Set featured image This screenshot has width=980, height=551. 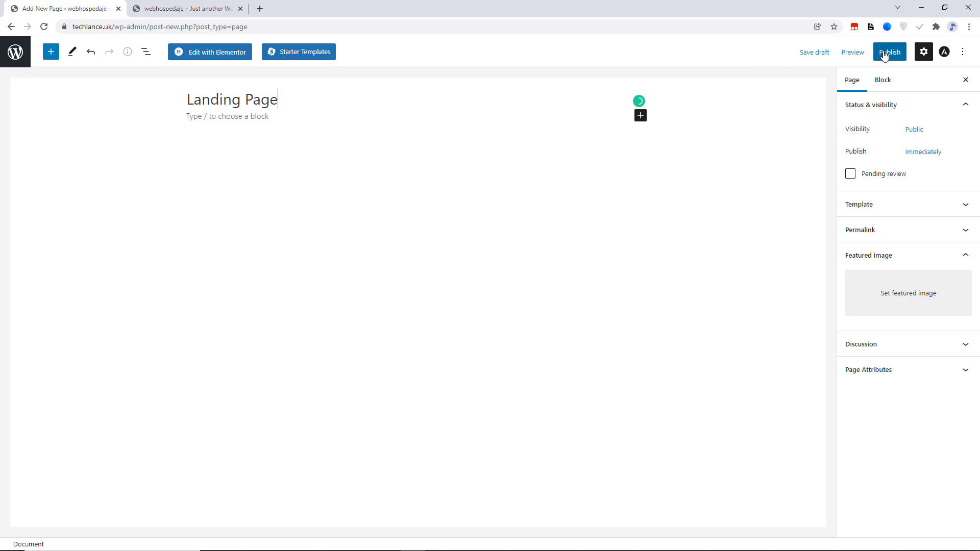point(908,293)
